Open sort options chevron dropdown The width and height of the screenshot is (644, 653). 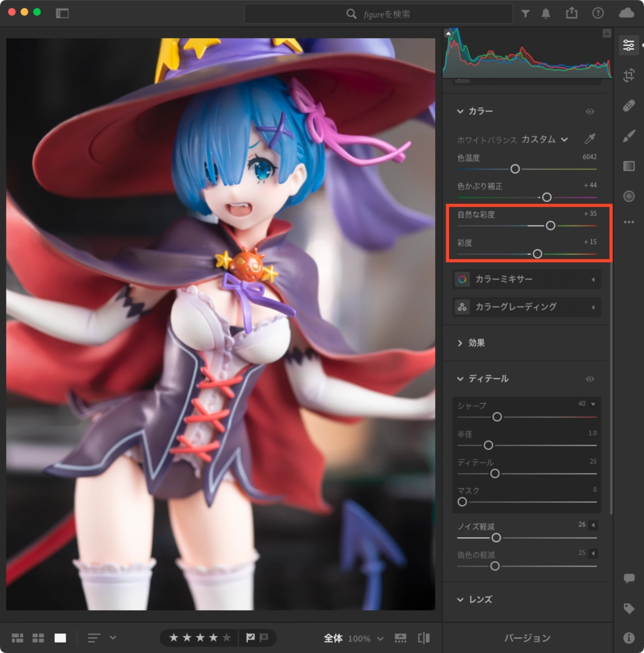click(x=113, y=637)
